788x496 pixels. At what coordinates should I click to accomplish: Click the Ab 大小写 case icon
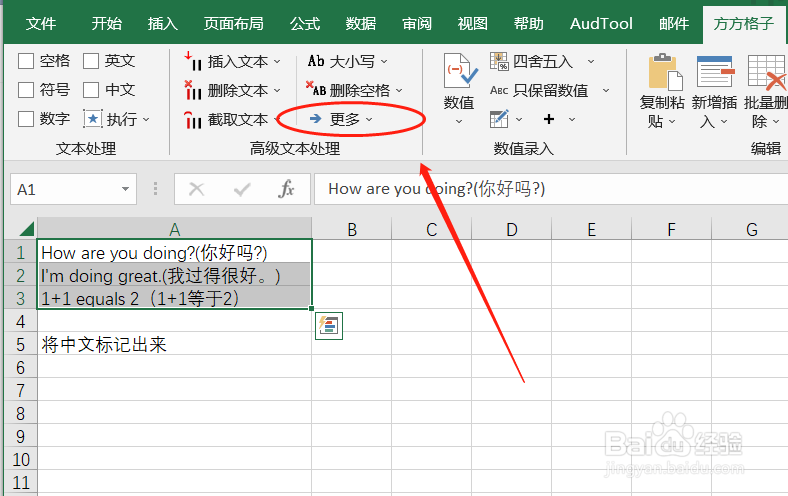tap(316, 61)
